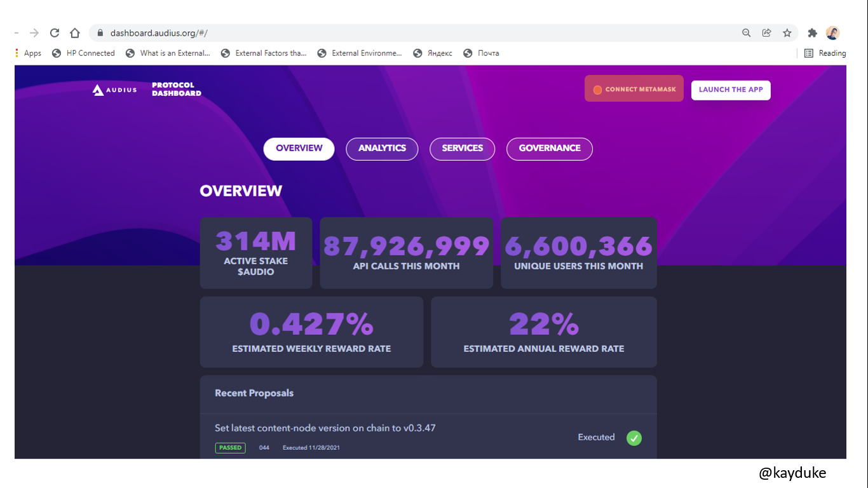868x488 pixels.
Task: Click the share page icon
Action: click(767, 33)
